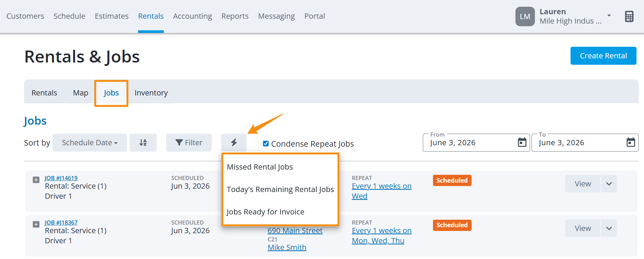The image size is (644, 259).
Task: Switch to the Map sub-tab
Action: 81,93
